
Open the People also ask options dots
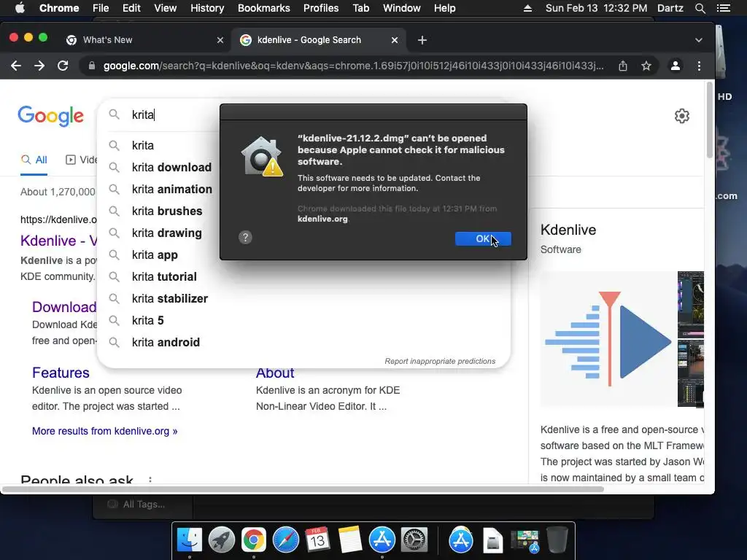click(150, 480)
